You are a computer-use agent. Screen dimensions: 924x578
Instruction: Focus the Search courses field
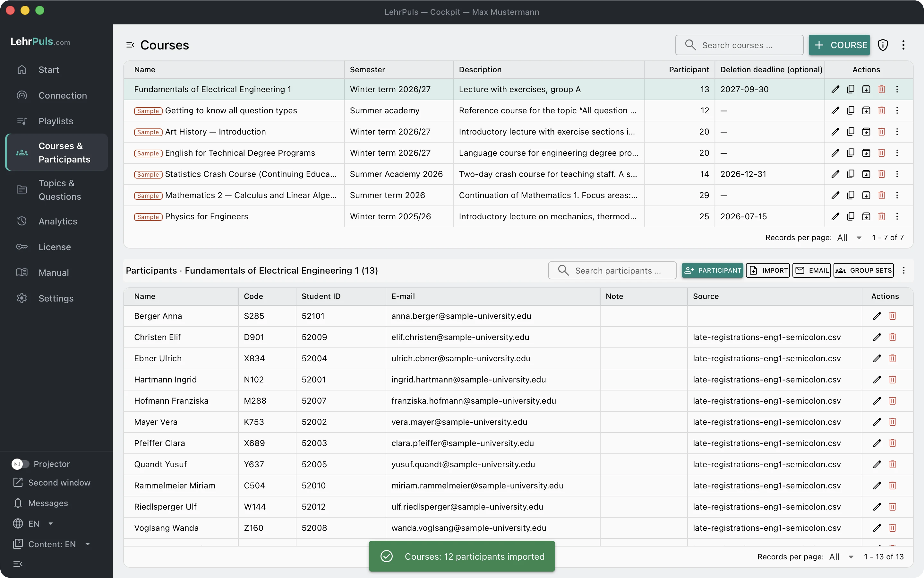point(739,45)
